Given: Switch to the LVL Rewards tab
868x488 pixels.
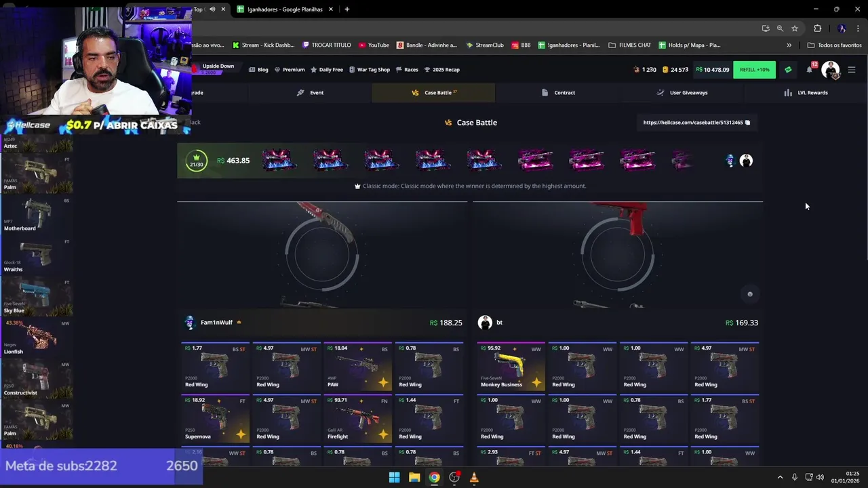Looking at the screenshot, I should pos(806,93).
